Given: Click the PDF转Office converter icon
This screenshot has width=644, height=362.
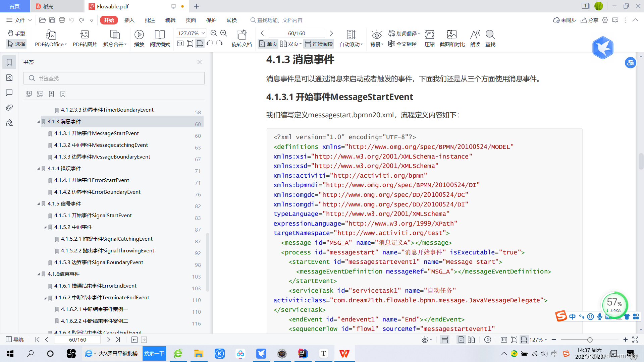Looking at the screenshot, I should click(51, 35).
